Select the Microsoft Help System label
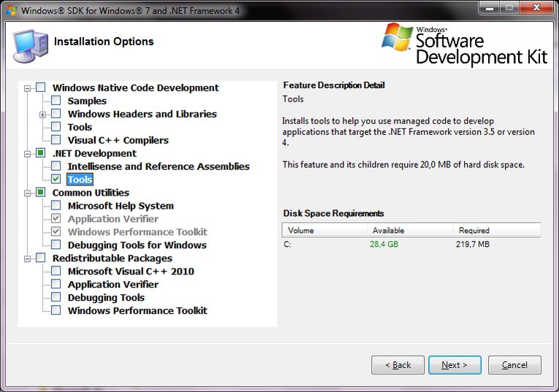 pyautogui.click(x=121, y=206)
